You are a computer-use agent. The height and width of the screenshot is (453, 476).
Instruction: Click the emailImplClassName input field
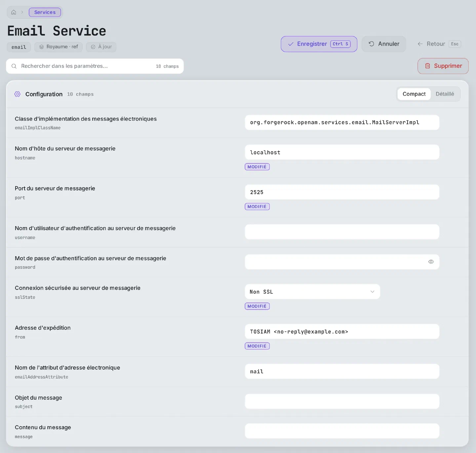342,122
